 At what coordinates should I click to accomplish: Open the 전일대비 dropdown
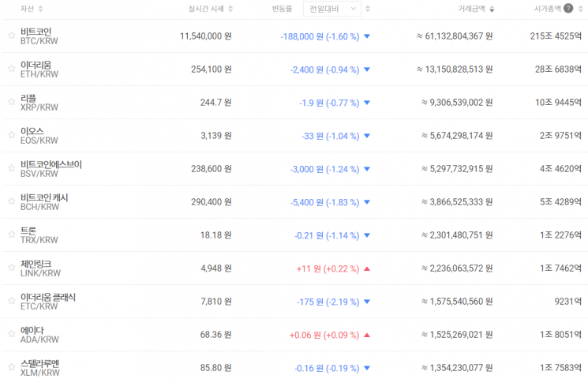[x=332, y=9]
